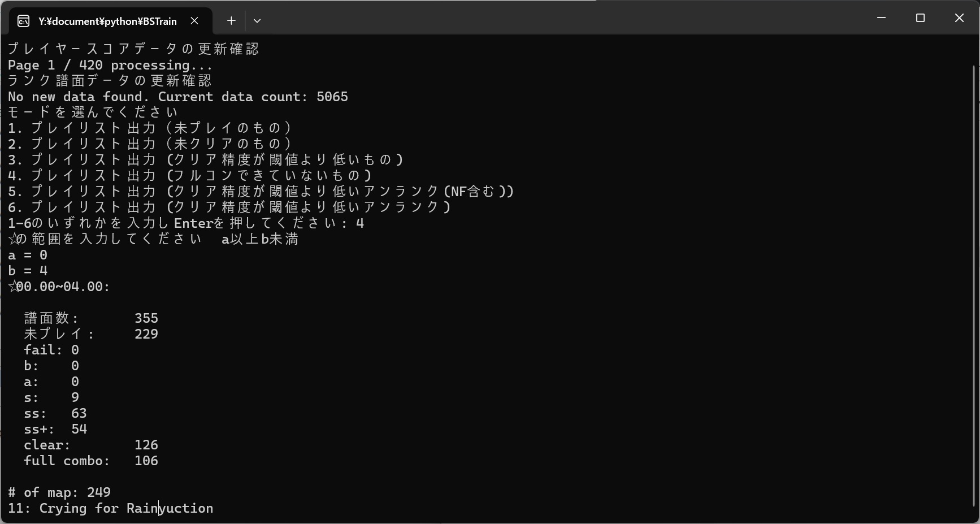The height and width of the screenshot is (524, 980).
Task: Click the 譜面数 355 line
Action: click(91, 318)
